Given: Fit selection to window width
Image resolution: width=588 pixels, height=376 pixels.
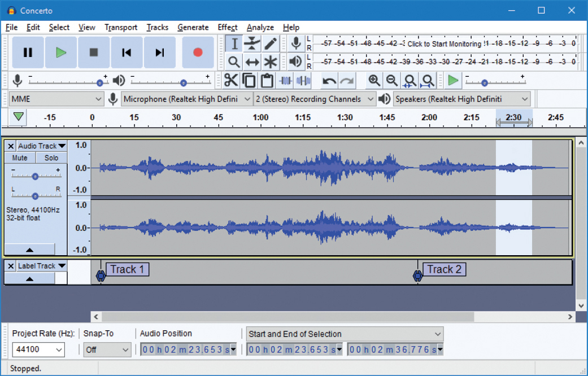Looking at the screenshot, I should click(410, 81).
